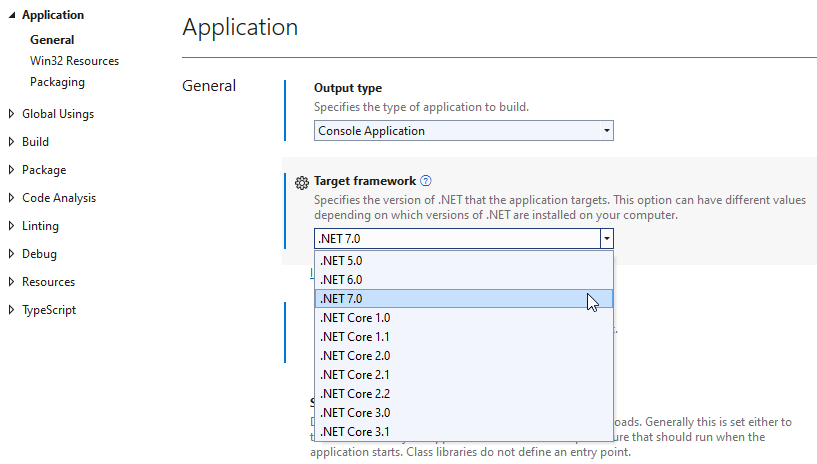817x464 pixels.
Task: Expand the Package section
Action: point(11,170)
